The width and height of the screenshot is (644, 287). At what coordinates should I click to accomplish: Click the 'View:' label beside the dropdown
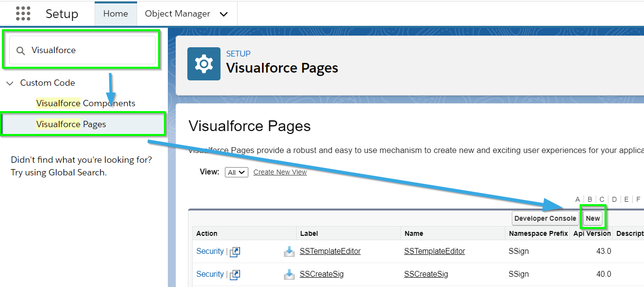210,172
